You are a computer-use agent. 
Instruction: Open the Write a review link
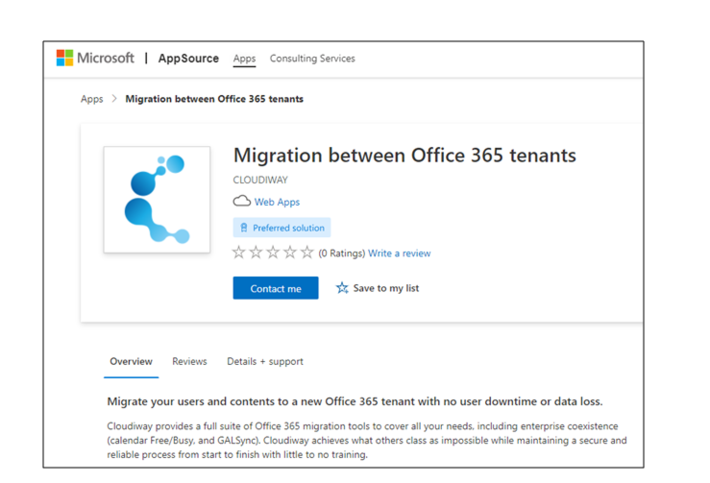(399, 253)
